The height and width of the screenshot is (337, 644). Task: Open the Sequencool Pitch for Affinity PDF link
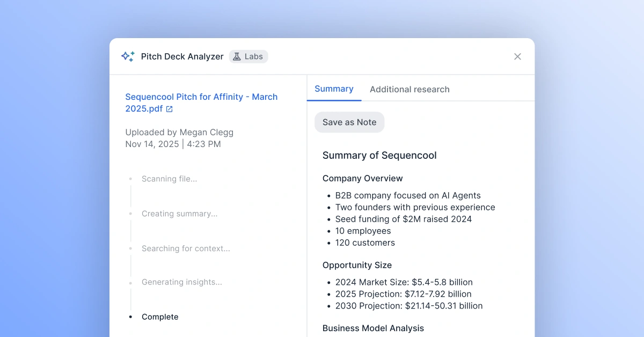click(201, 102)
